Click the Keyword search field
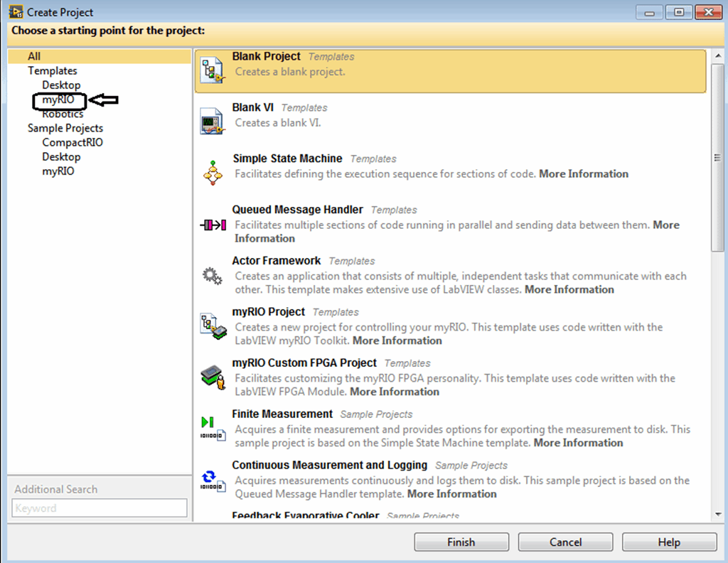The width and height of the screenshot is (728, 563). point(100,508)
